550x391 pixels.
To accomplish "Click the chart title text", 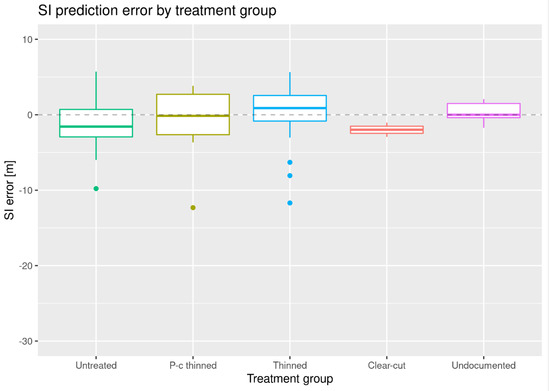I will pyautogui.click(x=157, y=10).
